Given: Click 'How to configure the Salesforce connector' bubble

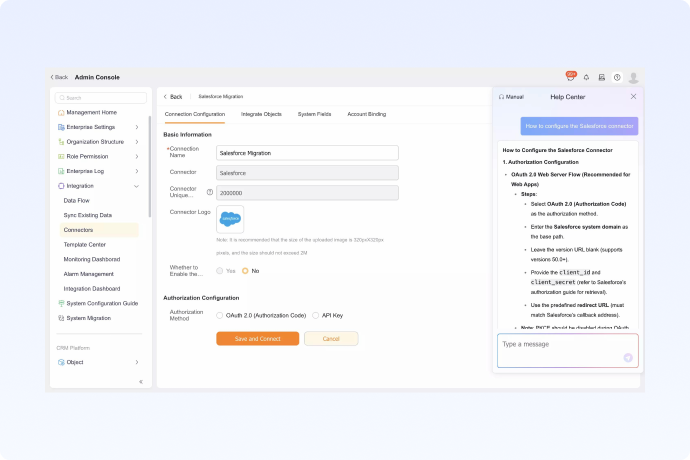Looking at the screenshot, I should (579, 126).
